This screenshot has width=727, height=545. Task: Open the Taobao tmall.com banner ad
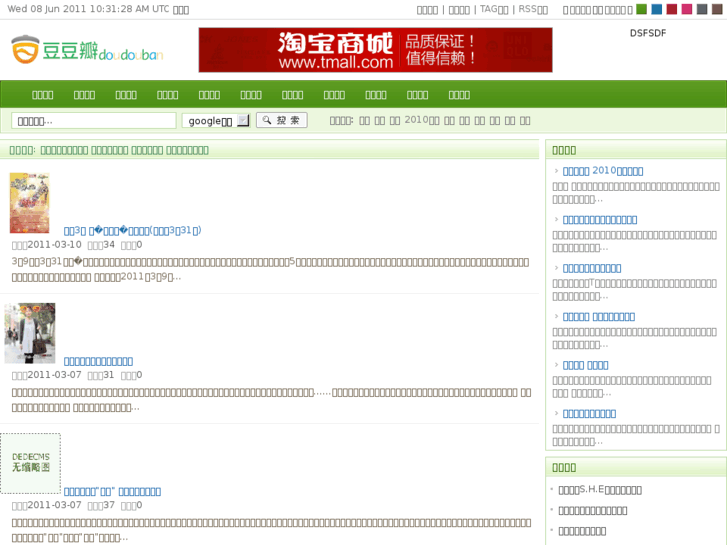(x=375, y=50)
